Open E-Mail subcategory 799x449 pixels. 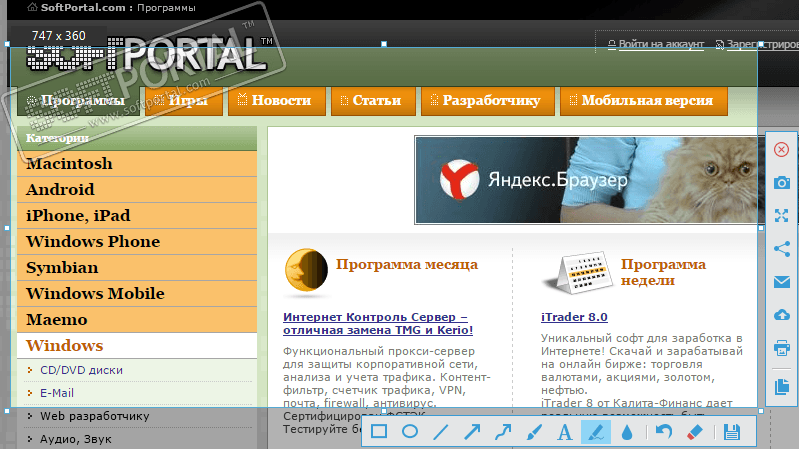point(57,393)
